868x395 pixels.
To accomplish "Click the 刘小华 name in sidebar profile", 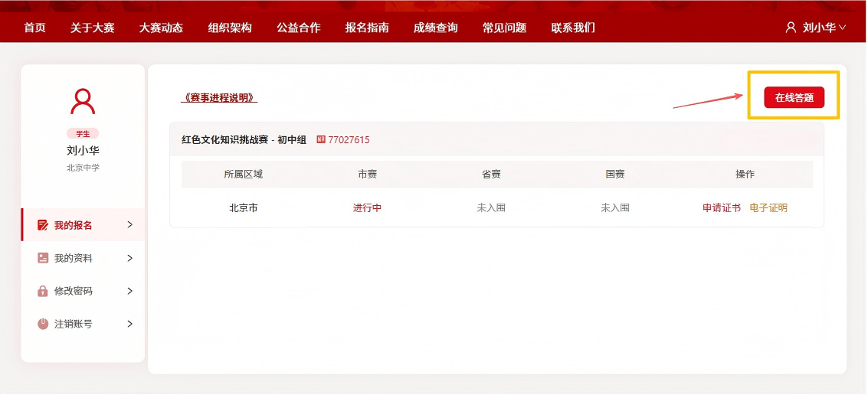I will pyautogui.click(x=83, y=151).
